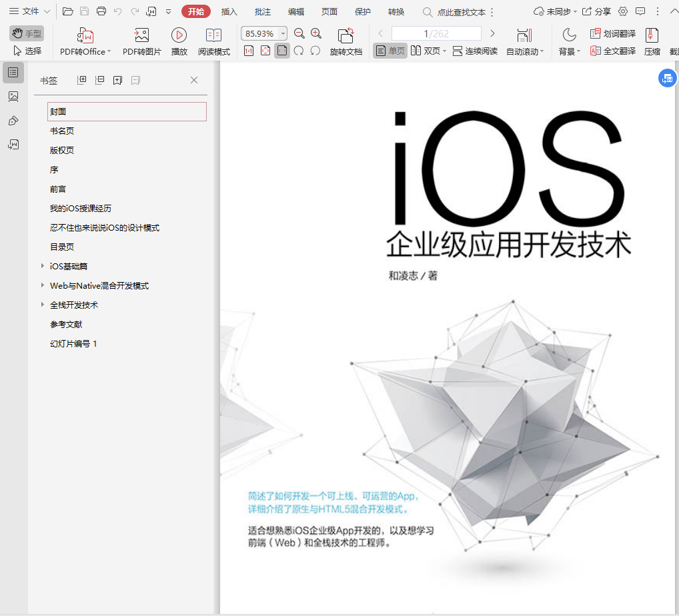
Task: Click the open folder icon
Action: coord(67,11)
